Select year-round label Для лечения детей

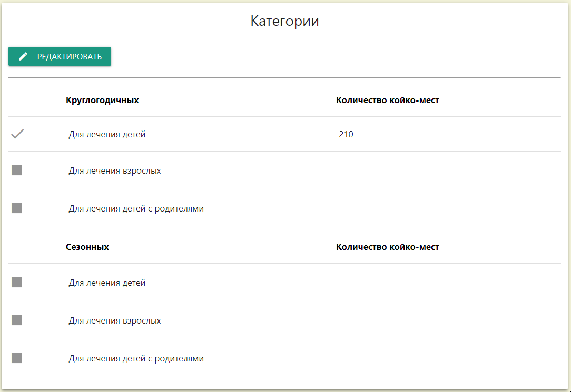click(x=107, y=135)
